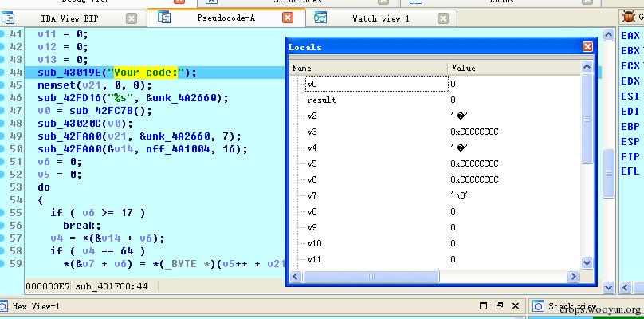Select the v5 variable in Locals
Image resolution: width=644 pixels, height=319 pixels.
[x=312, y=163]
